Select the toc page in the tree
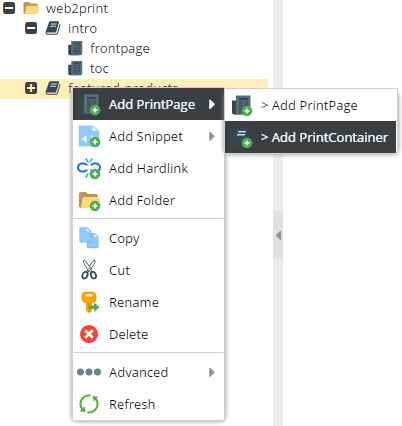Screen dimensions: 402x426 99,69
